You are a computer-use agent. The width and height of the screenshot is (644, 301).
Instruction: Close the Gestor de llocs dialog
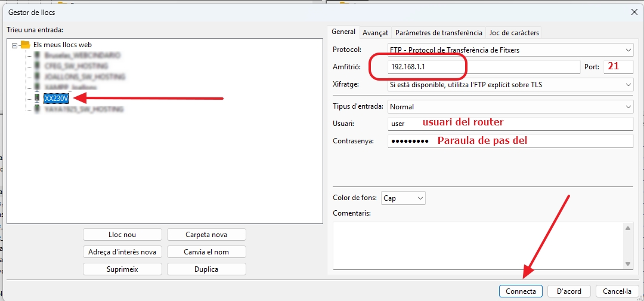[x=634, y=13]
